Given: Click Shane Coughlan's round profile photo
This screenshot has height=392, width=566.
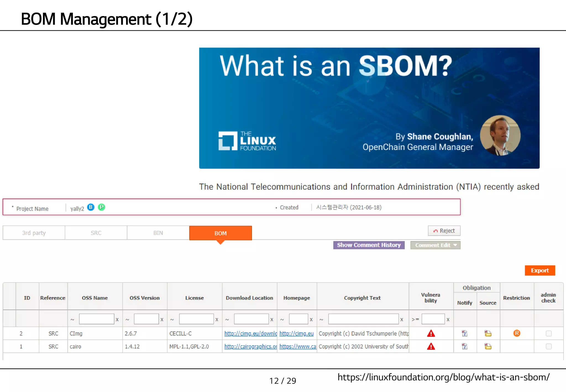Looking at the screenshot, I should tap(500, 135).
